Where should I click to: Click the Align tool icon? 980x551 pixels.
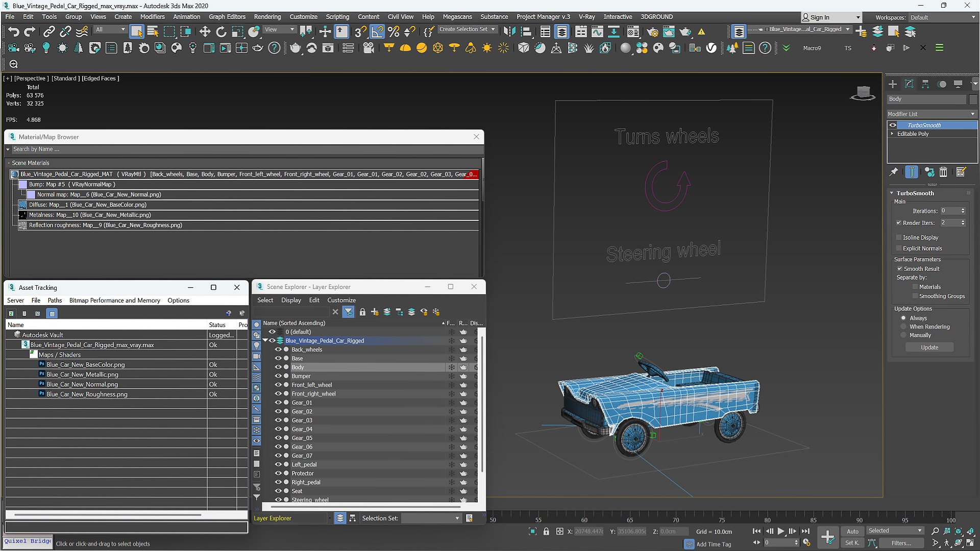click(525, 32)
